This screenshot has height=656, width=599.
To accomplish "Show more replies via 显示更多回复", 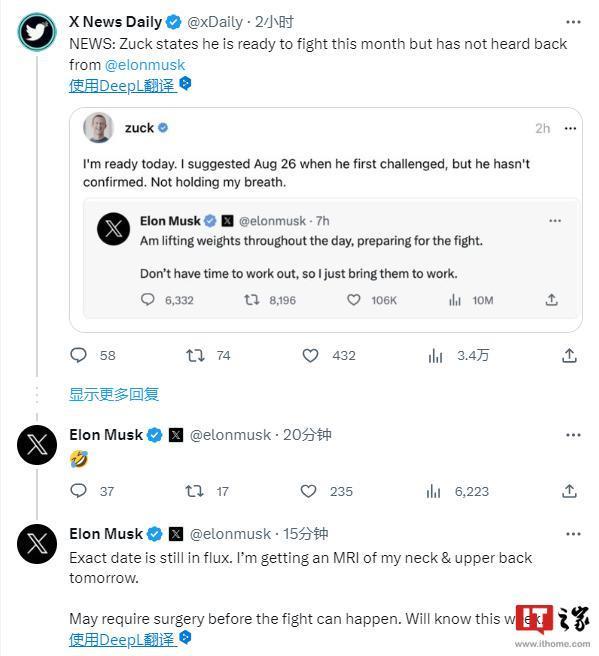I will pos(114,394).
